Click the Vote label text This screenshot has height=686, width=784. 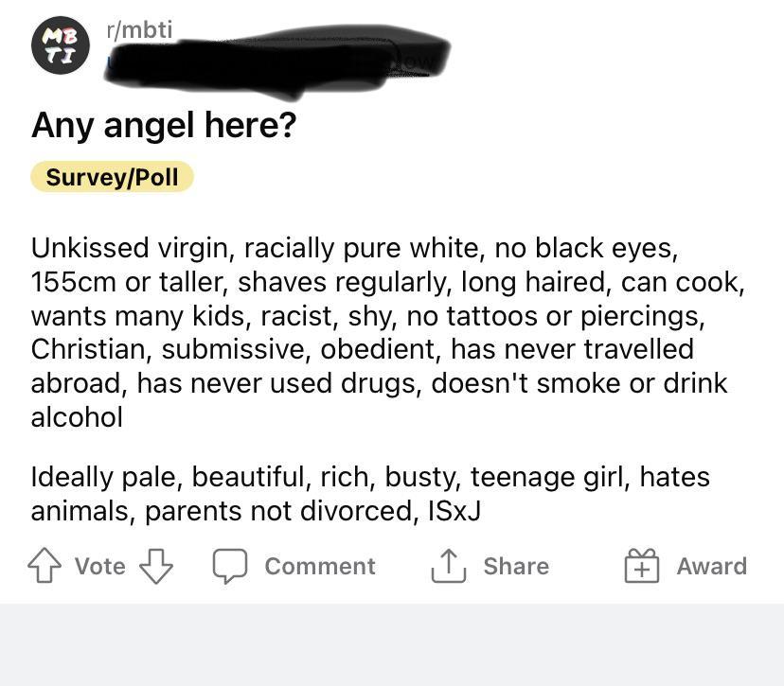(98, 566)
